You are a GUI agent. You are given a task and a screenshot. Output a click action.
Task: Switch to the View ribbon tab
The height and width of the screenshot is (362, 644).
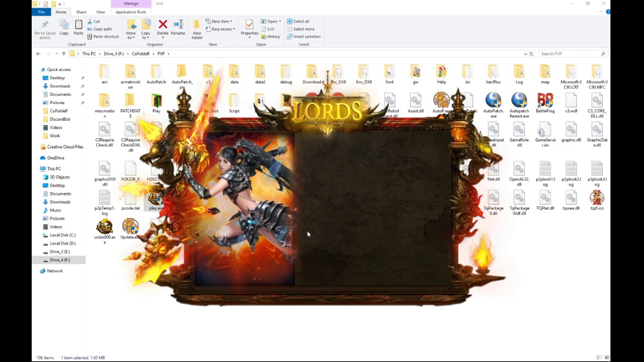click(101, 12)
